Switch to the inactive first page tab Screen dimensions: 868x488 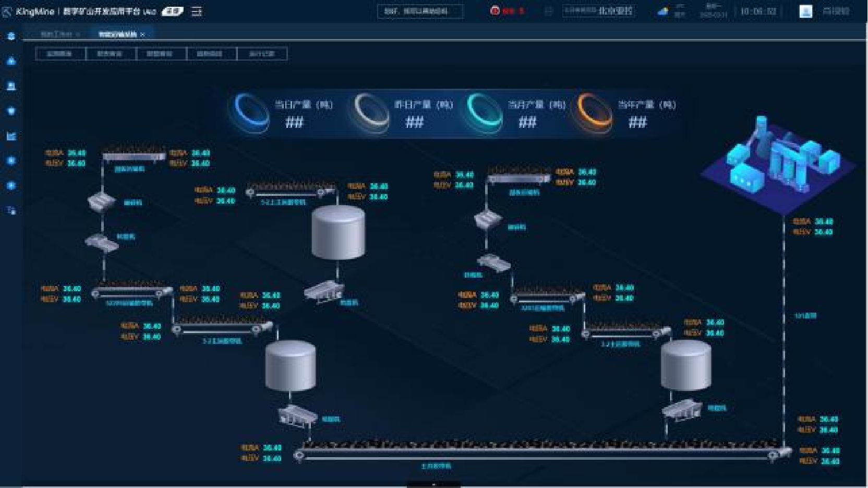pos(56,34)
